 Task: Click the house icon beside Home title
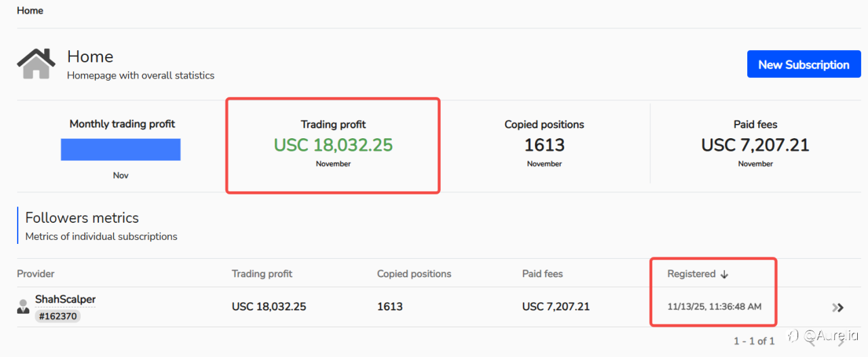[x=36, y=64]
